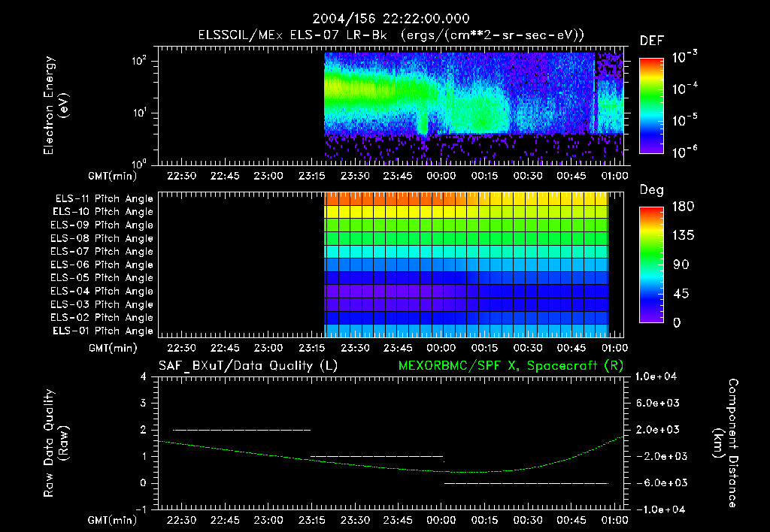Select the ELS-11 Pitch Angle row label
This screenshot has width=770, height=532.
tap(104, 199)
